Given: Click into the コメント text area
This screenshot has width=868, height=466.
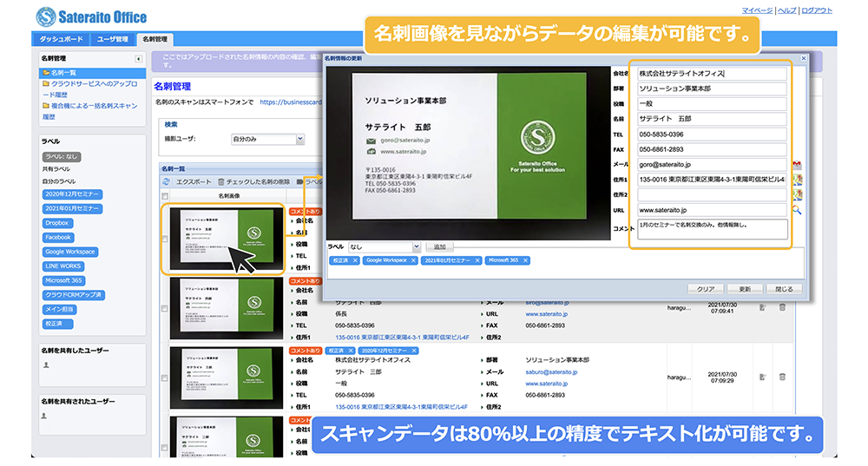Looking at the screenshot, I should coord(713,229).
